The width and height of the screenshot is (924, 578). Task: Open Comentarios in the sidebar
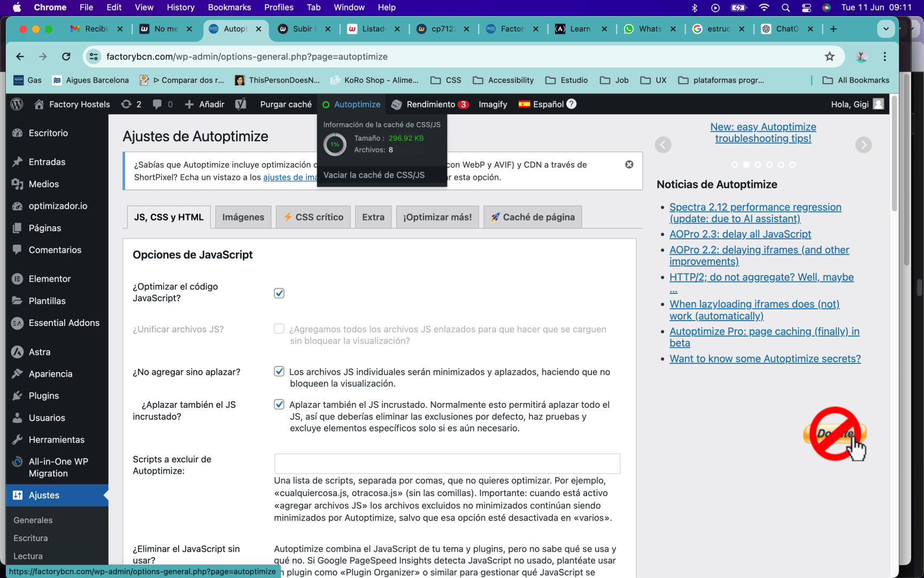click(55, 250)
